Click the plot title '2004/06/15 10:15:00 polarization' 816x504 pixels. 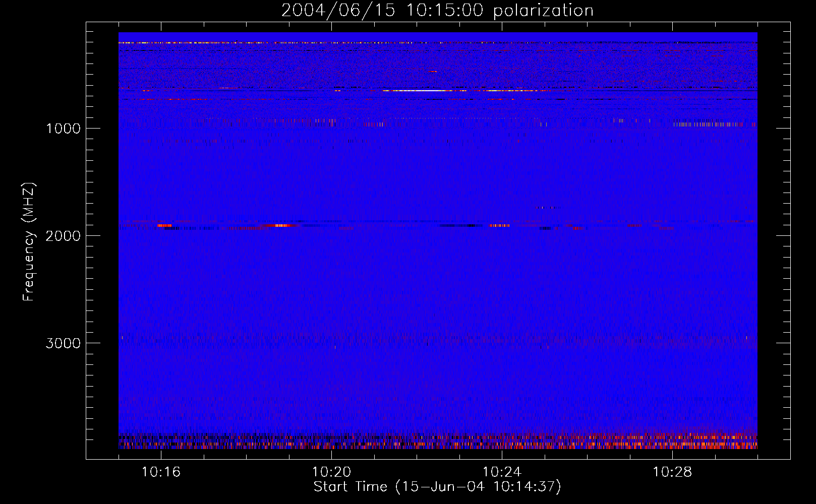[437, 11]
